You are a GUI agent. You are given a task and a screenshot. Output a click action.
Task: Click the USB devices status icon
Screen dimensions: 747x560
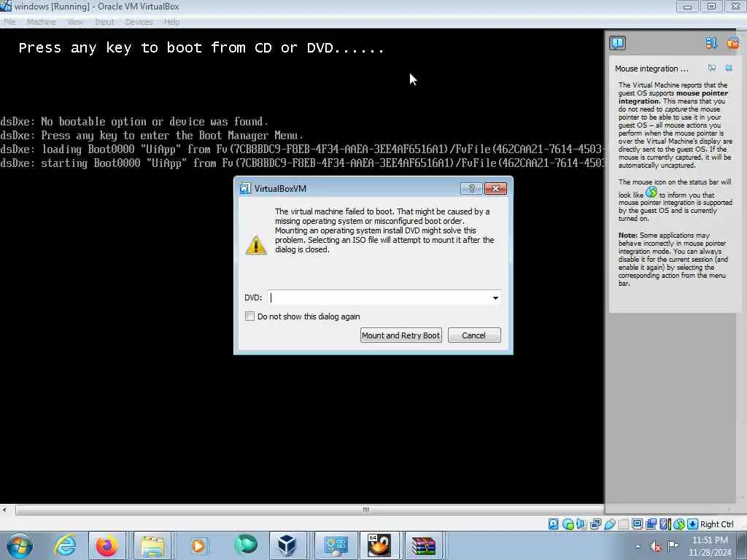(x=609, y=524)
